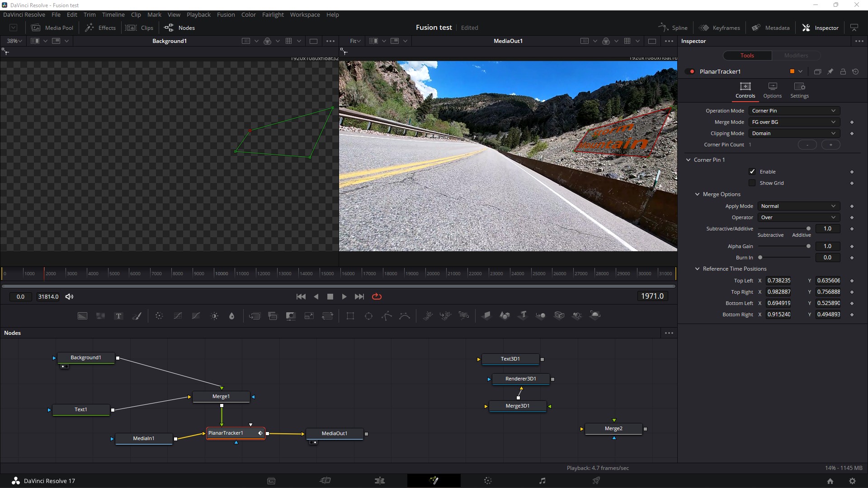Add a Brightness Contrast tool from toolbar
This screenshot has height=488, width=868.
point(214,316)
